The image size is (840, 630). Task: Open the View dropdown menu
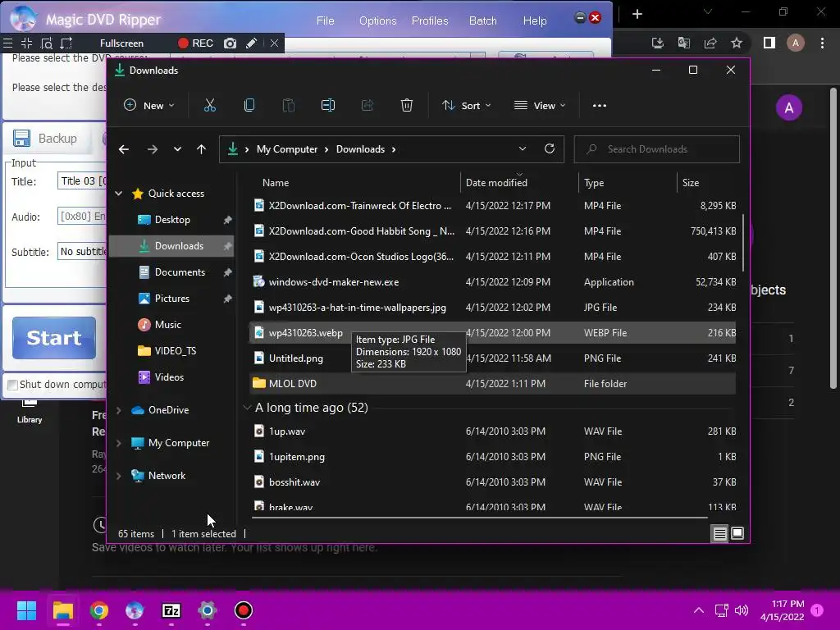click(540, 106)
